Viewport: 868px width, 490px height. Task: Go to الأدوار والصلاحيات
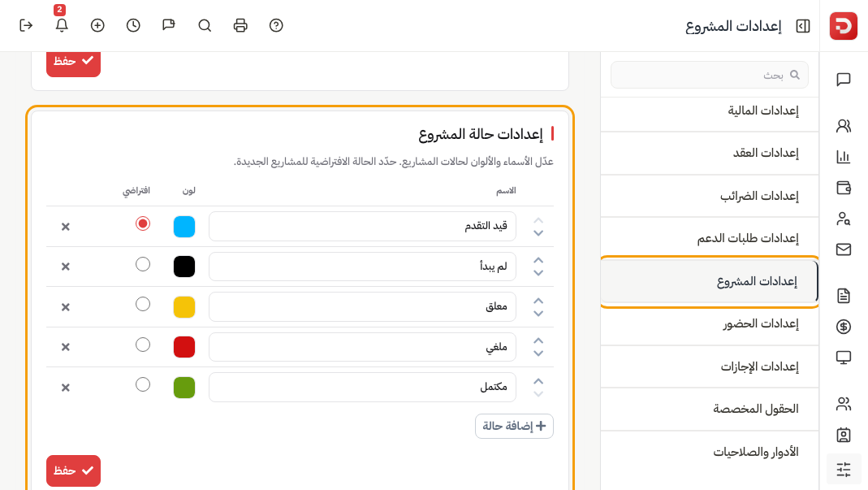click(710, 452)
